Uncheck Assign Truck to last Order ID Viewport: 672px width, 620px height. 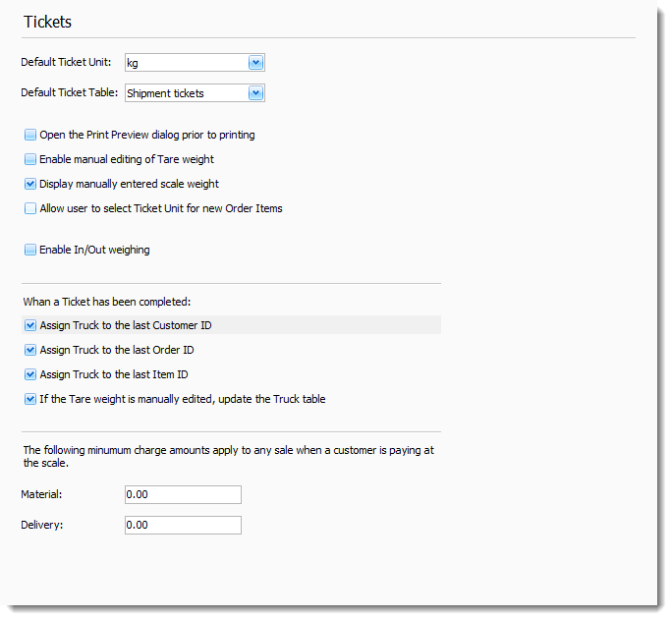30,350
